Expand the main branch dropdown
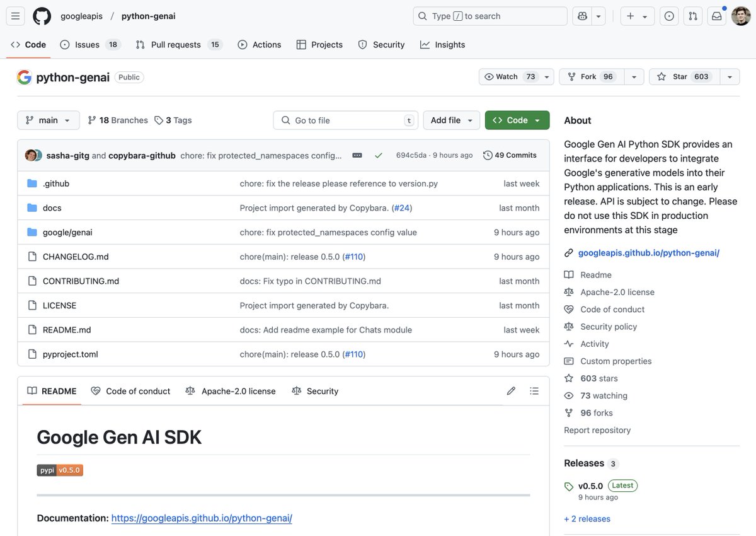Image resolution: width=756 pixels, height=536 pixels. tap(49, 120)
